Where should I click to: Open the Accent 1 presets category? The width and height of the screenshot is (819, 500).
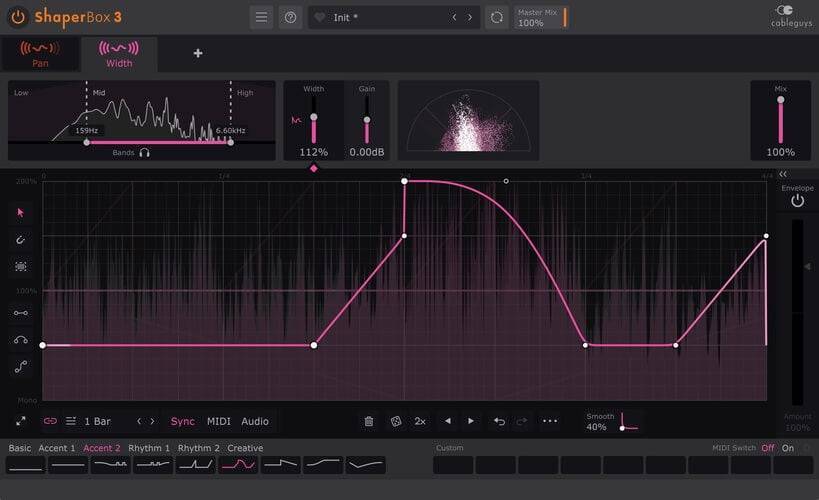point(56,448)
